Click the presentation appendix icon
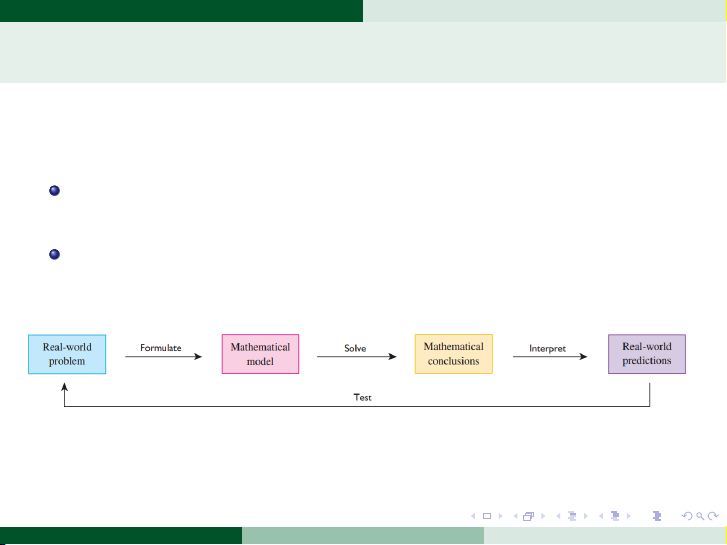 tap(656, 516)
